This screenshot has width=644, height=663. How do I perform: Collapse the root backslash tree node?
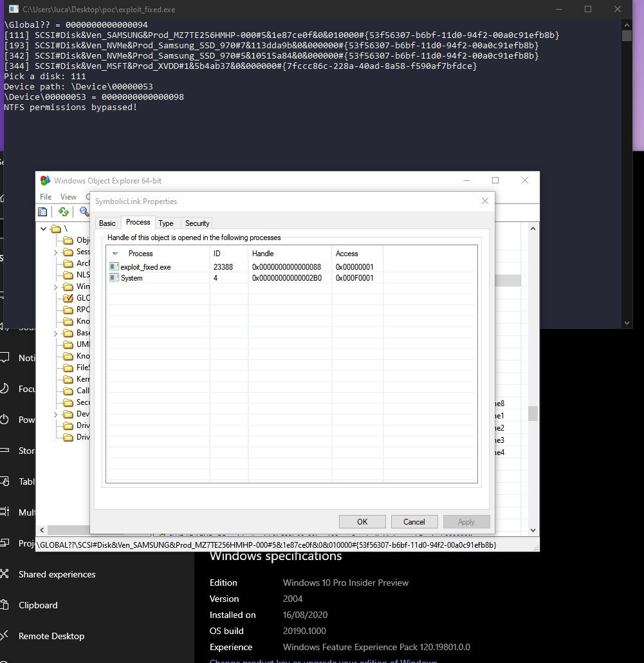[x=44, y=229]
